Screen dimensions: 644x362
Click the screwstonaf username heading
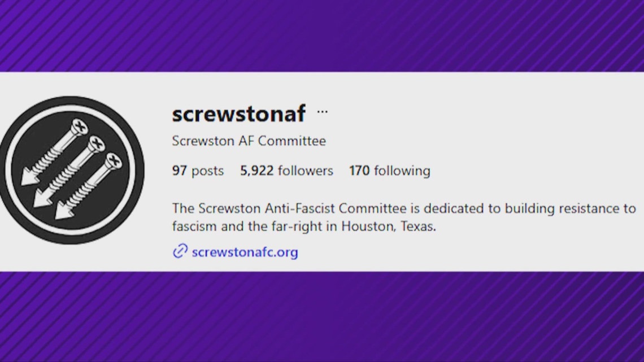pyautogui.click(x=238, y=114)
